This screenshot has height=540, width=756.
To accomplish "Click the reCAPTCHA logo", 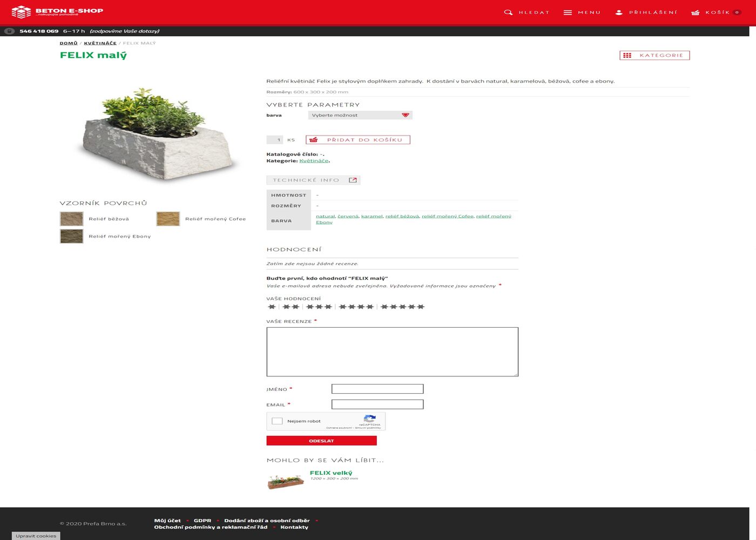I will tap(369, 419).
